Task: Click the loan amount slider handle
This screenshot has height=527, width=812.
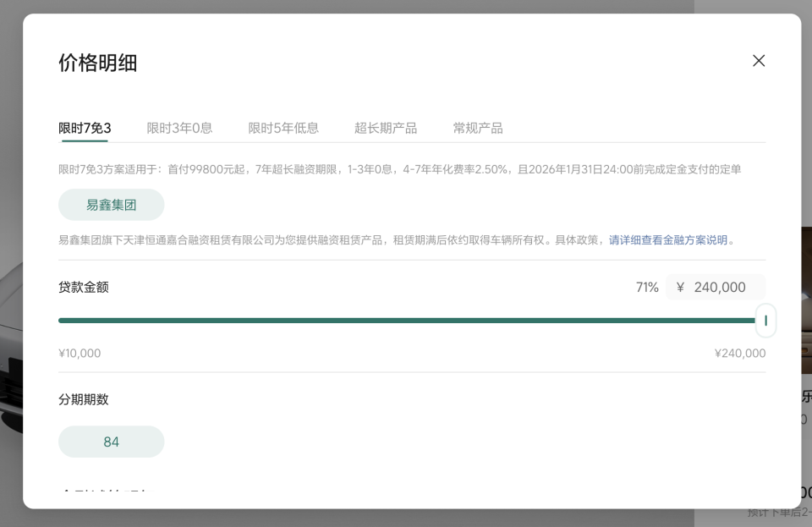Action: coord(765,320)
